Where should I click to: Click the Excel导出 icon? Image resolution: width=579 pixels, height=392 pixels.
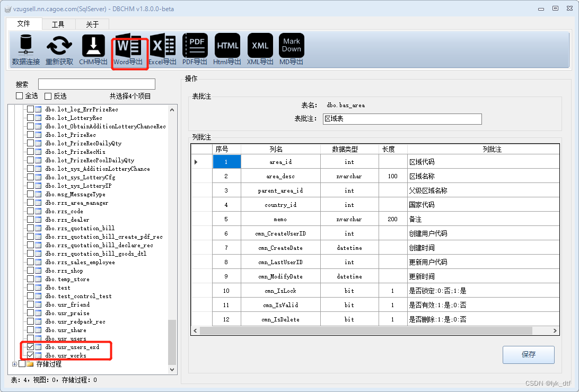162,49
